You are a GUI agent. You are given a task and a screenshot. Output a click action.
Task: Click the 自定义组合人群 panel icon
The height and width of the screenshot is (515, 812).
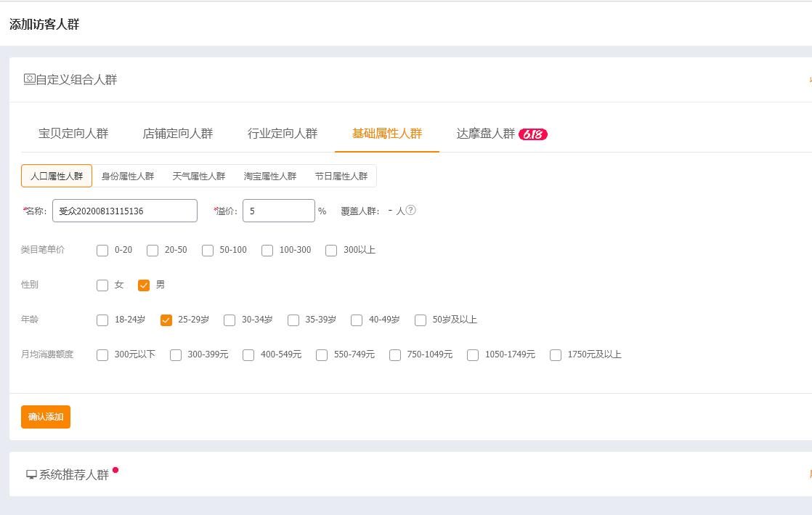31,79
